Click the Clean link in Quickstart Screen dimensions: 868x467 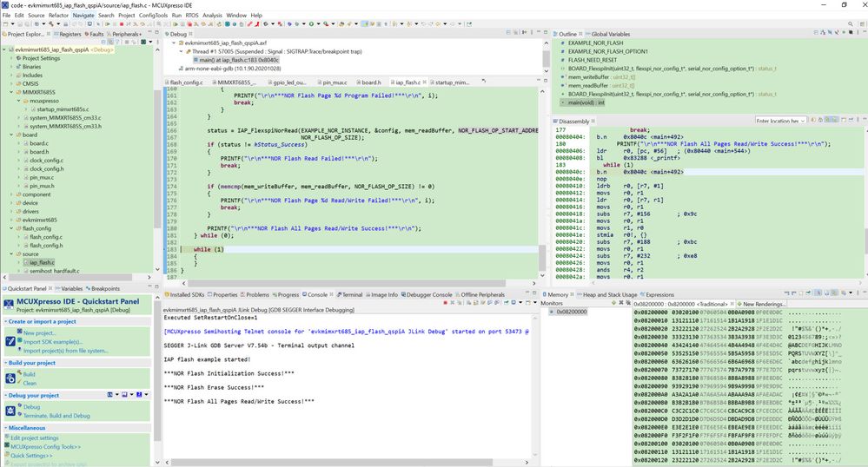pos(30,383)
